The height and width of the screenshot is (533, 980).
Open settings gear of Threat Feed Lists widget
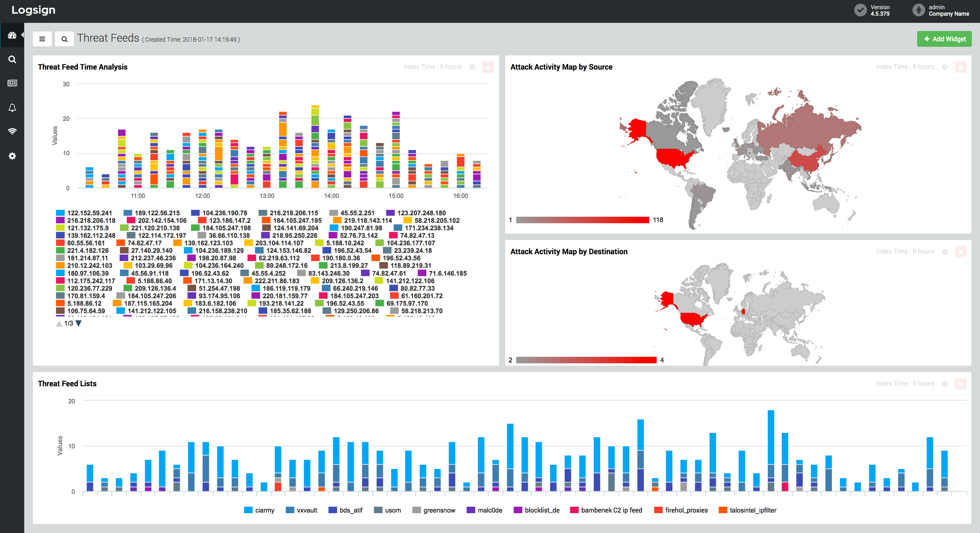click(945, 384)
